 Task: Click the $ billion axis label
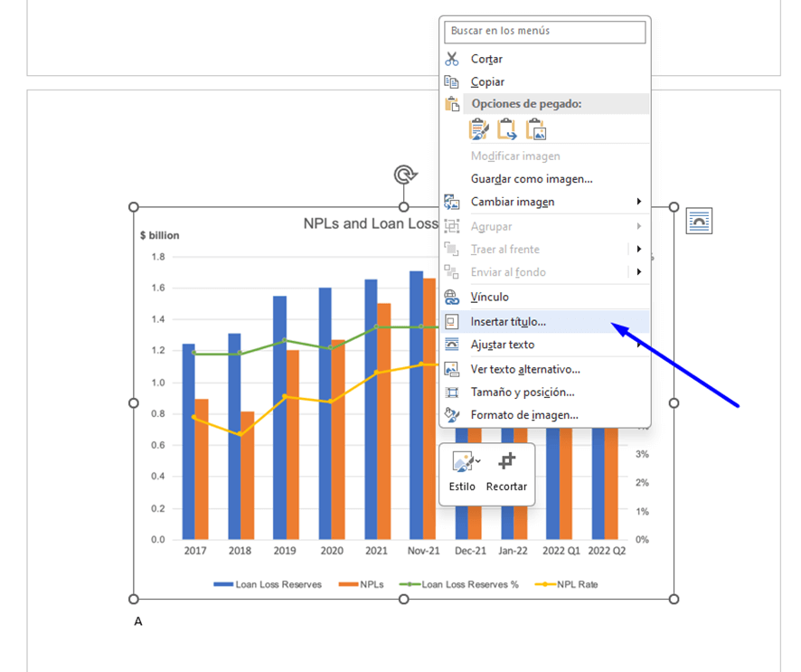pyautogui.click(x=160, y=235)
